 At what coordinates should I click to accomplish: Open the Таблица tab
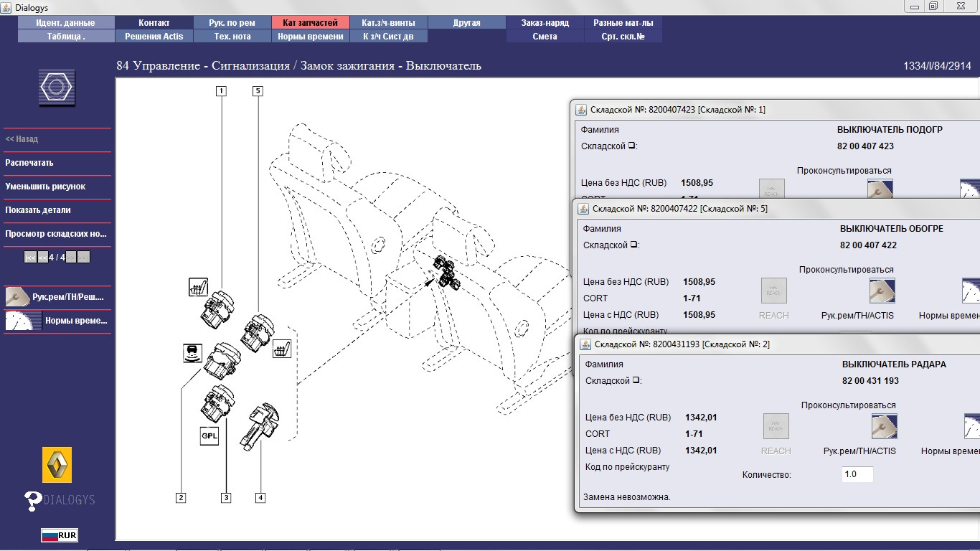tap(66, 37)
